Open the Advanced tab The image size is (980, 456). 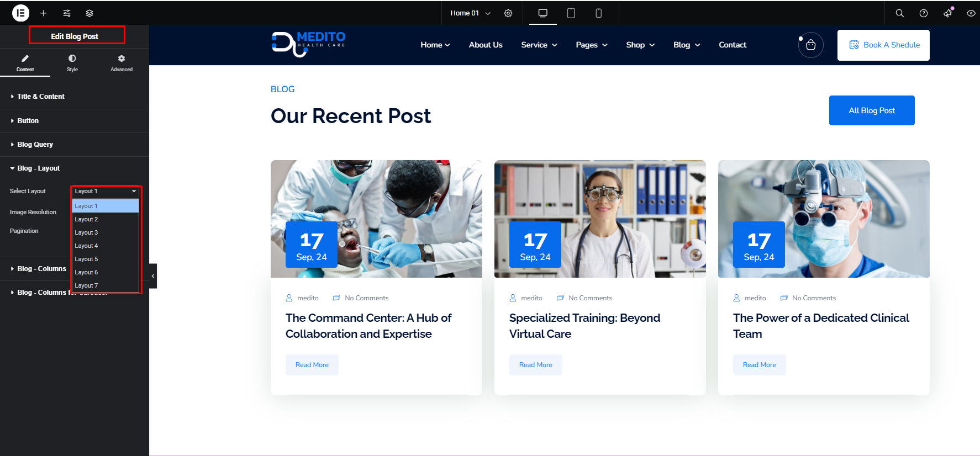point(122,63)
